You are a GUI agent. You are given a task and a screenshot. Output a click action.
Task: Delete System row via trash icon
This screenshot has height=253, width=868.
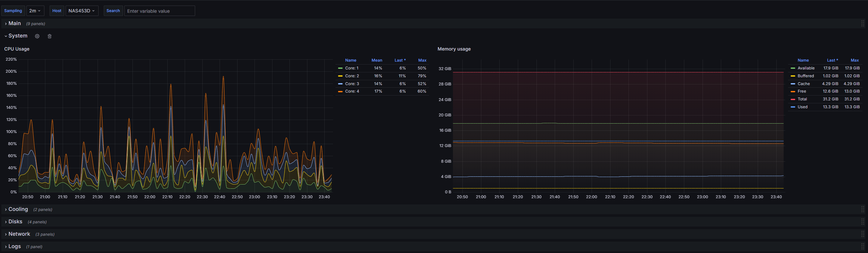[50, 37]
